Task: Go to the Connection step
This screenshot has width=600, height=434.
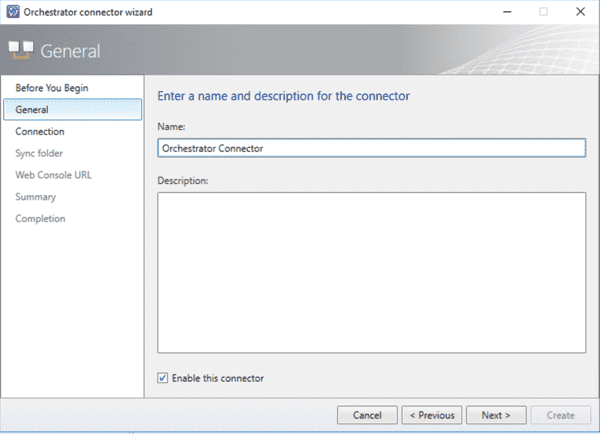Action: pyautogui.click(x=40, y=132)
